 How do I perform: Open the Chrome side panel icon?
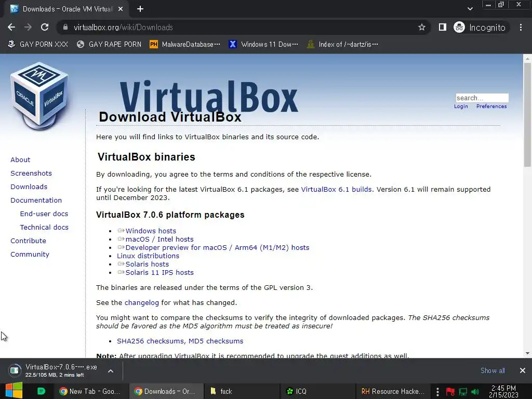(x=443, y=27)
